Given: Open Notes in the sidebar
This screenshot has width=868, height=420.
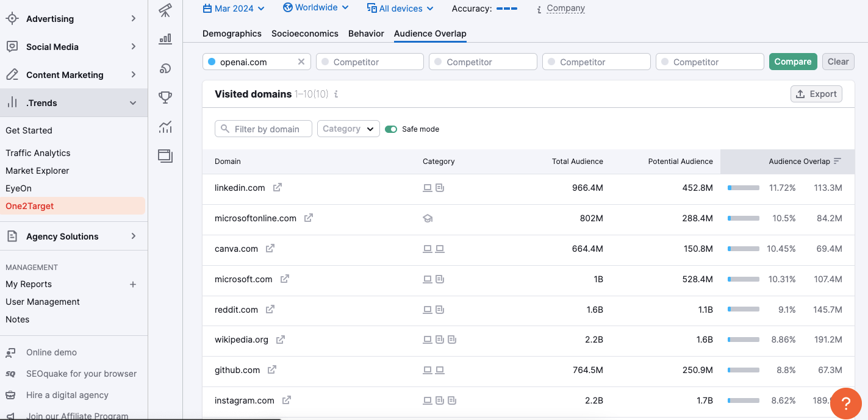Looking at the screenshot, I should point(18,319).
